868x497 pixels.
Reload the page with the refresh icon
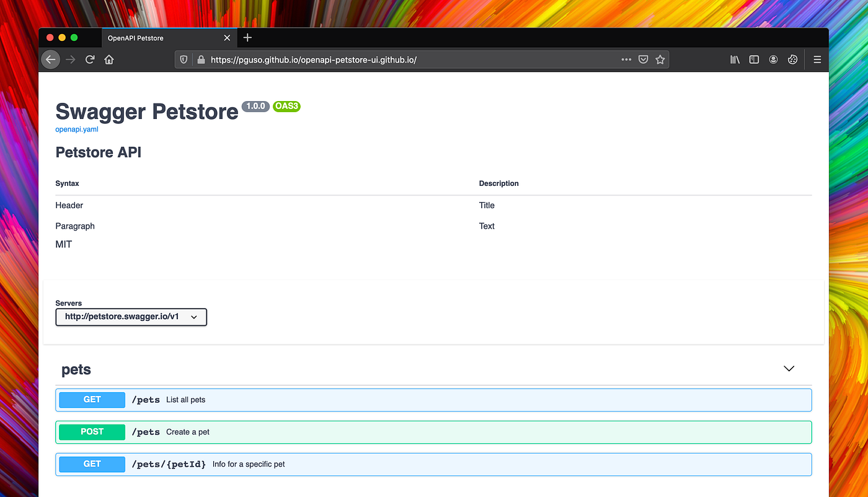[x=90, y=59]
